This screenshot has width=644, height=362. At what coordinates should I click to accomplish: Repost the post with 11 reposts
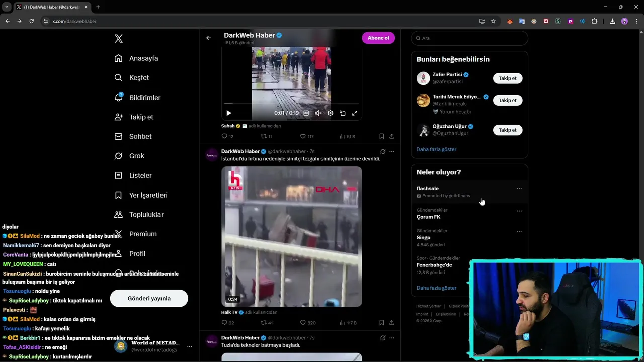coord(266,136)
